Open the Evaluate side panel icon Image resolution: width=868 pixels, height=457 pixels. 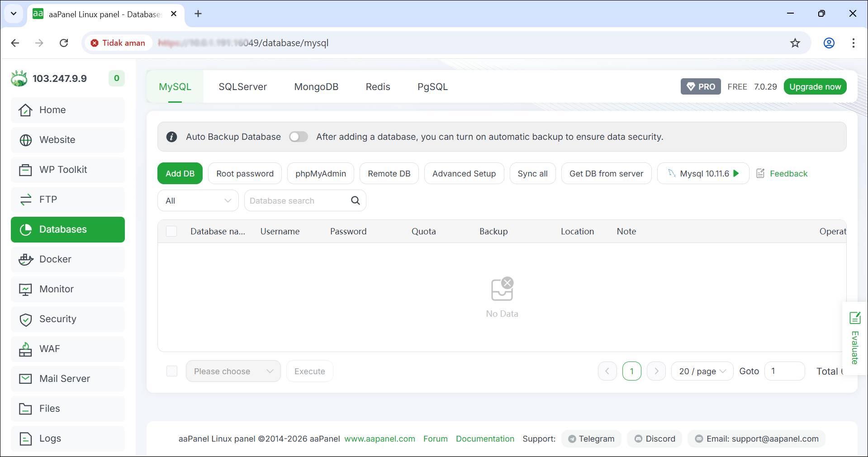point(854,318)
